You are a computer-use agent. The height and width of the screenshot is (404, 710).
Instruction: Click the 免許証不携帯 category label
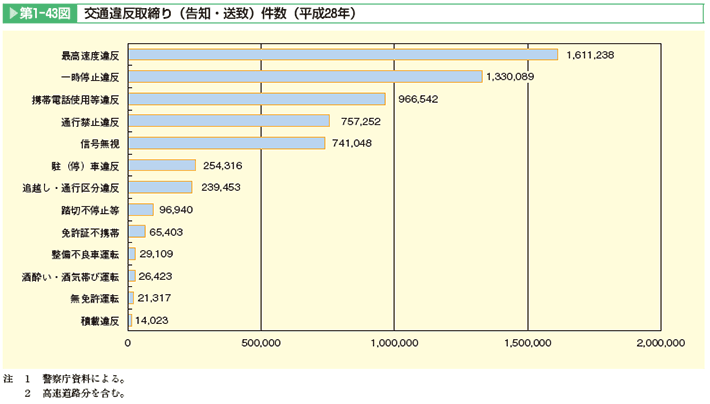[90, 232]
